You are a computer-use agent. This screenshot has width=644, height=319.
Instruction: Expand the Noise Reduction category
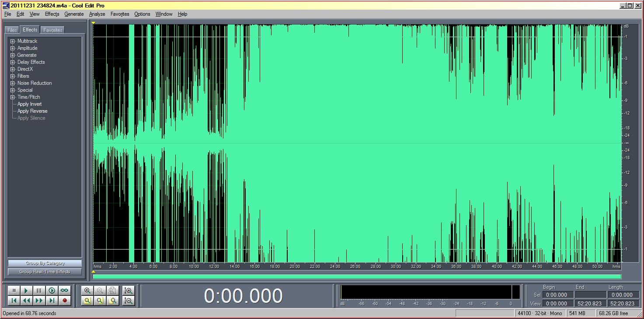coord(13,83)
